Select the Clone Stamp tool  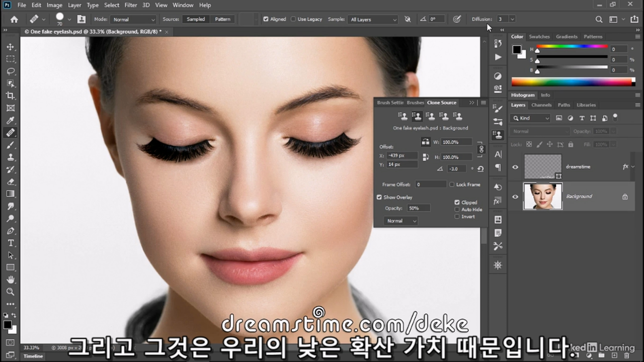coord(11,157)
